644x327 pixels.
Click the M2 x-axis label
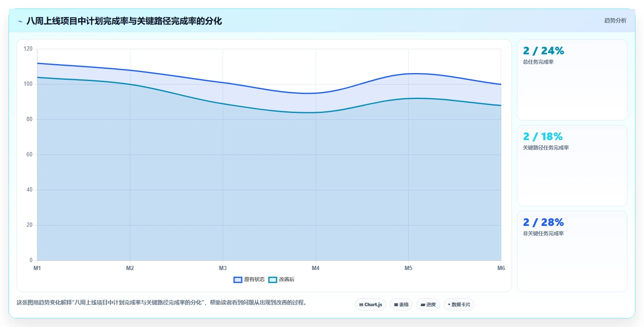(130, 268)
